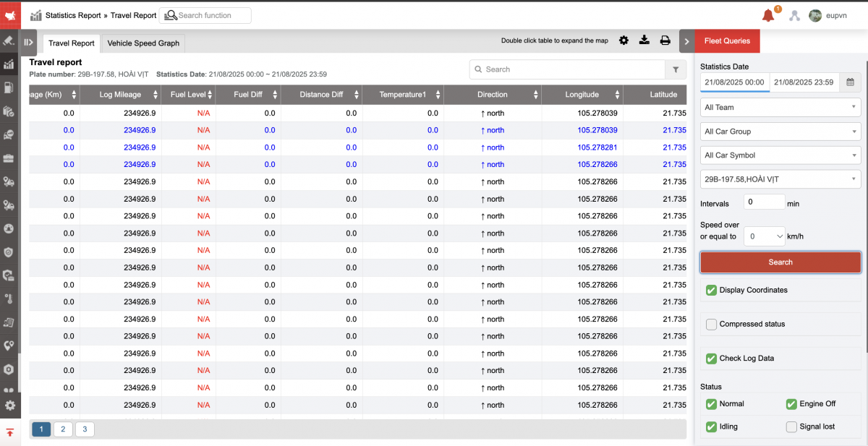Click the red logo in the sidebar
Screen dimensions: 868x446
coord(10,14)
